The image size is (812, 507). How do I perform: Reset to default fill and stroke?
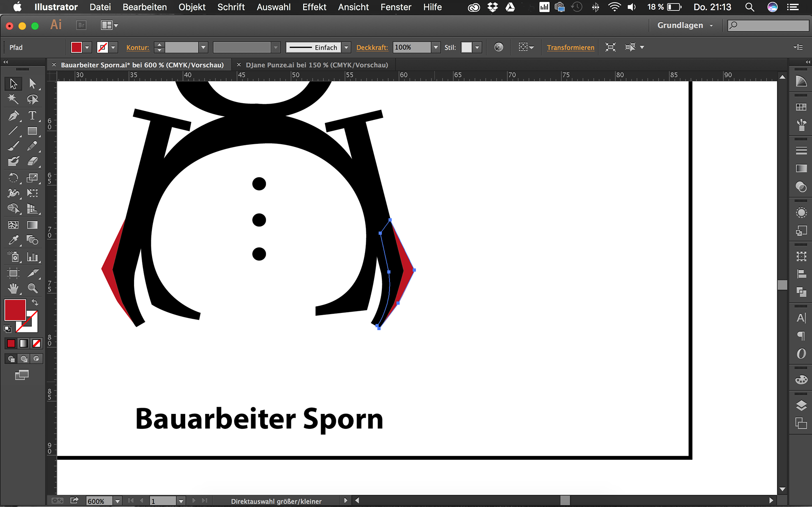point(8,329)
